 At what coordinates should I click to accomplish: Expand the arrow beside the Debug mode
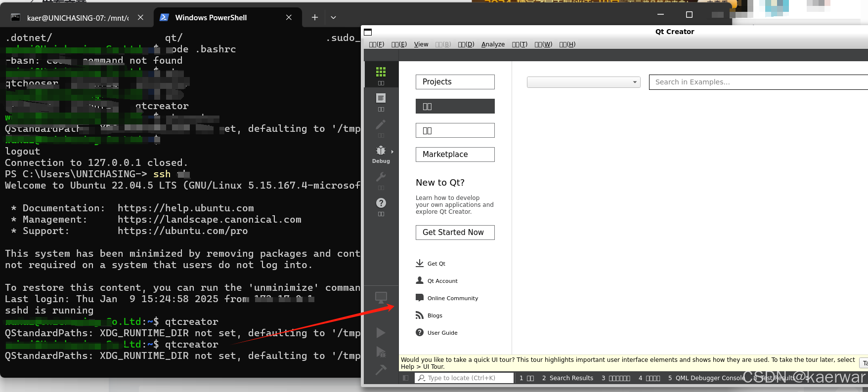pos(392,152)
